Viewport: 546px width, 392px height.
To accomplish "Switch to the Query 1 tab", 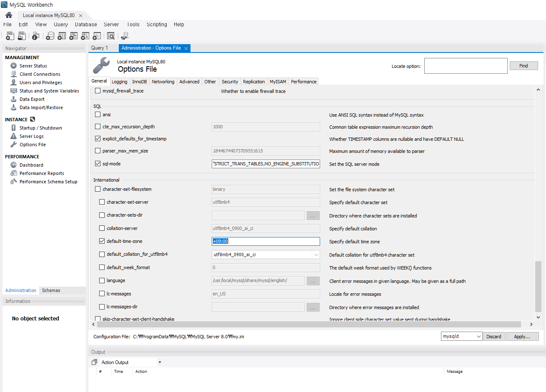I will tap(100, 48).
